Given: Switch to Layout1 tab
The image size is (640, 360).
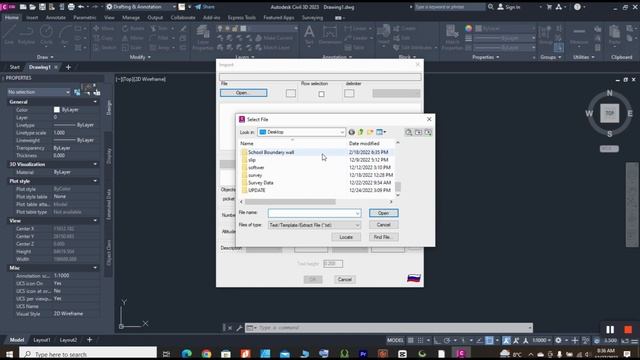Looking at the screenshot, I should click(x=42, y=340).
